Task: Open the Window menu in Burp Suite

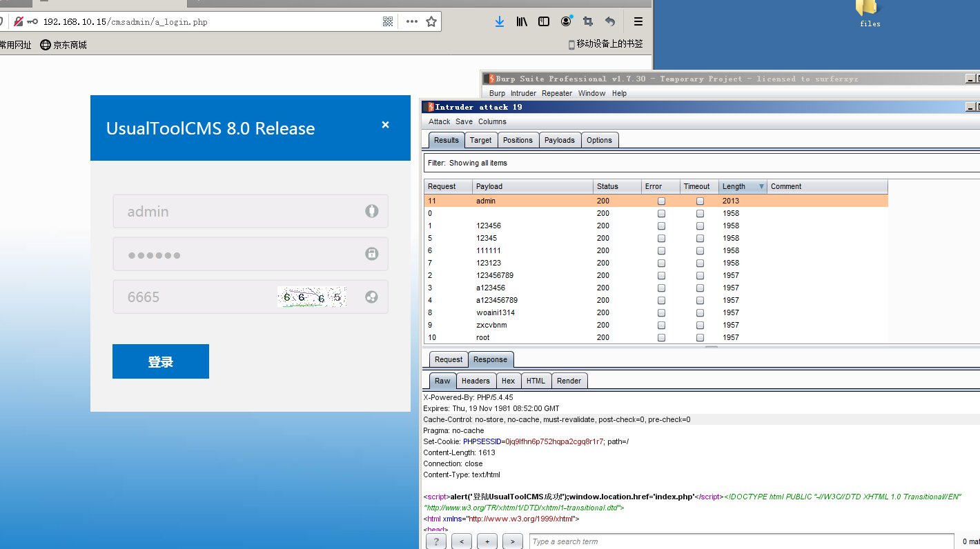Action: tap(591, 93)
